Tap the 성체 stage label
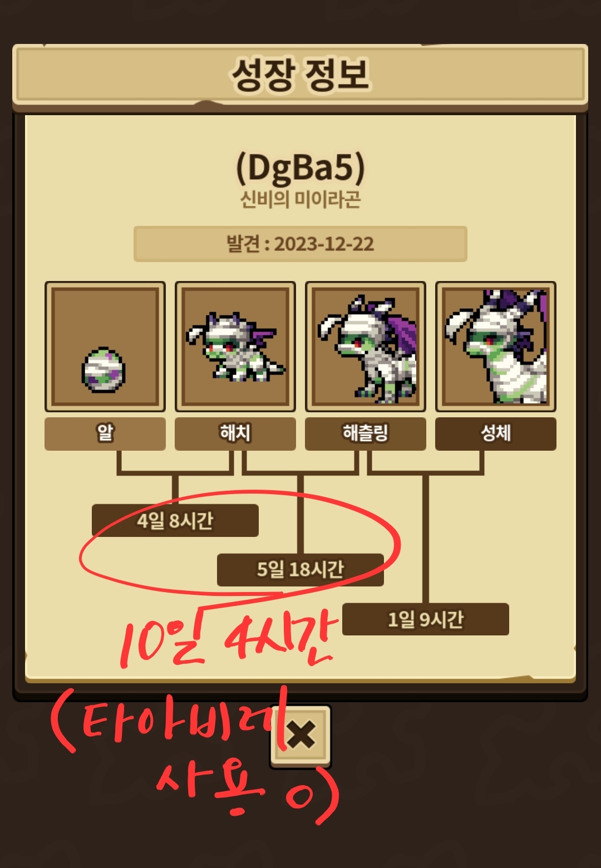The image size is (601, 868). [x=496, y=433]
